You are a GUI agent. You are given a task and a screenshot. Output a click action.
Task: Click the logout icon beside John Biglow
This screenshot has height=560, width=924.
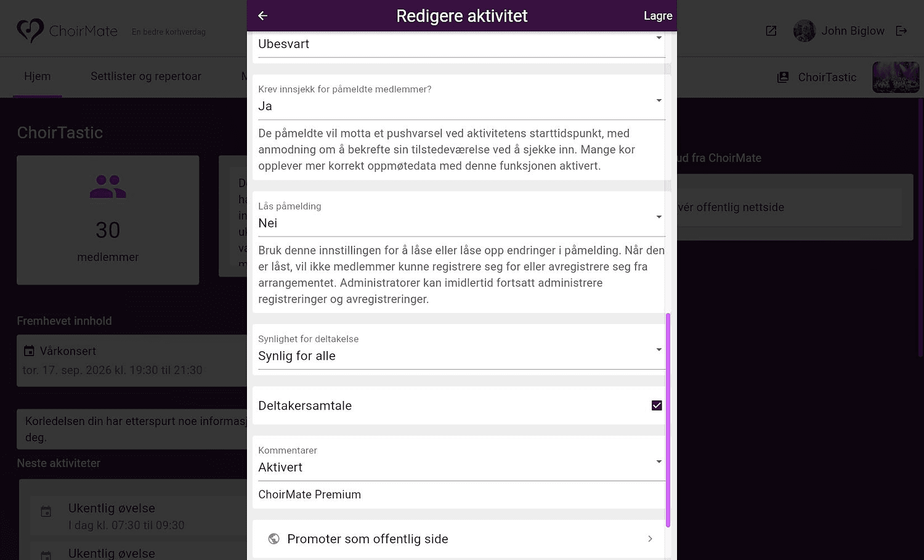901,31
